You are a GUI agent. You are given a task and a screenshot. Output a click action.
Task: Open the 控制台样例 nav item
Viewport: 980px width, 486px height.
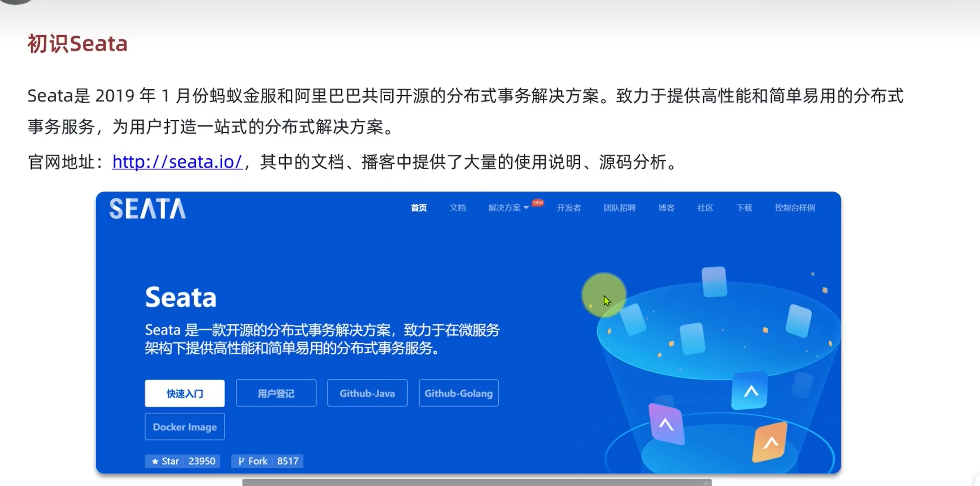(x=795, y=208)
